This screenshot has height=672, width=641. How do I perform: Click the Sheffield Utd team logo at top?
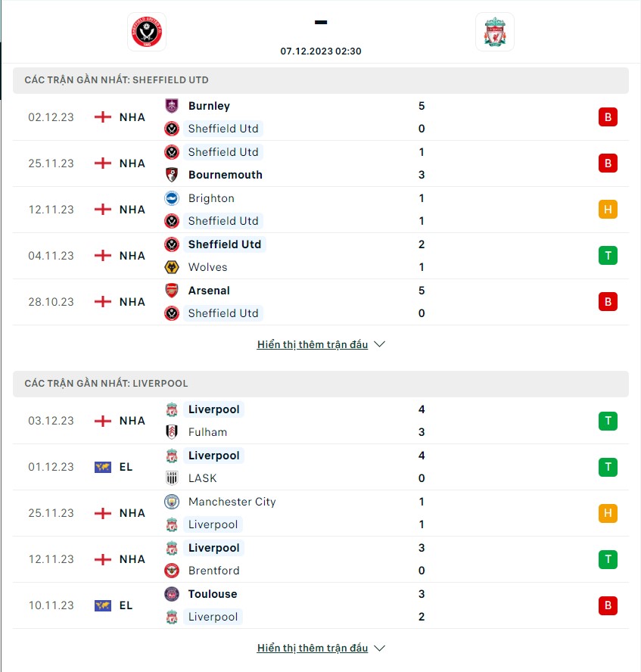point(146,32)
